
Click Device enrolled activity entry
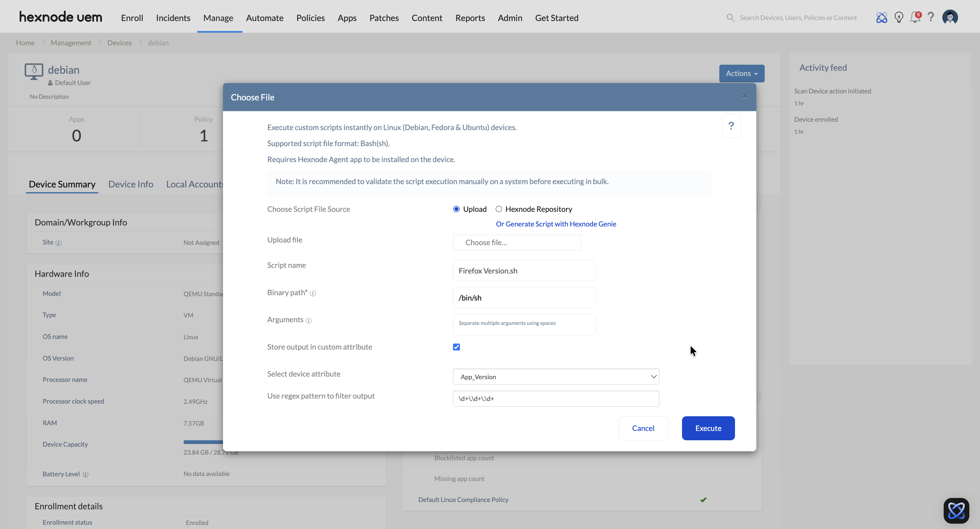click(x=816, y=119)
